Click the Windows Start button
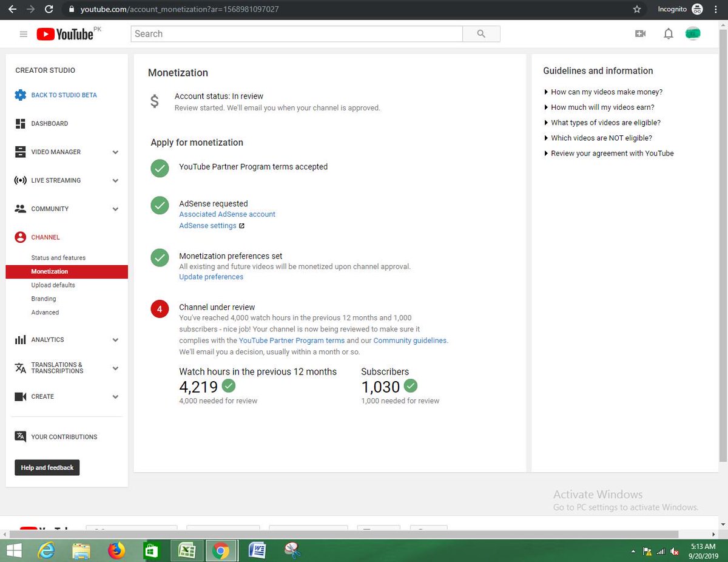Viewport: 728px width, 562px height. pos(13,550)
